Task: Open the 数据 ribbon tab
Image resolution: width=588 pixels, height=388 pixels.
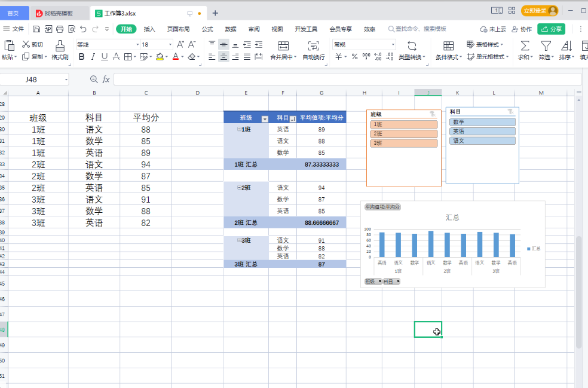Action: coord(231,29)
